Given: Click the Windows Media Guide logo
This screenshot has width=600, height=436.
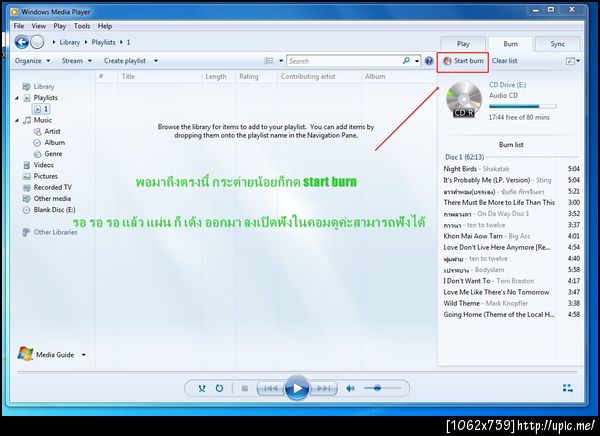Looking at the screenshot, I should pos(25,354).
